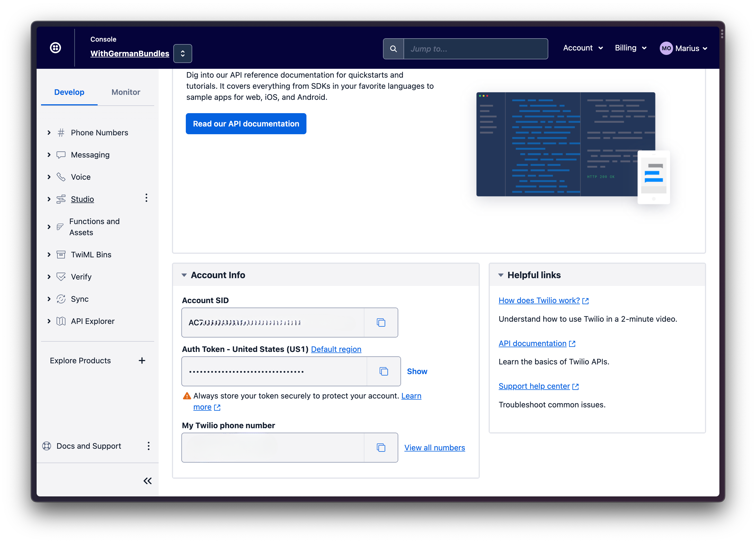
Task: Click the Verify shield check icon
Action: pos(61,277)
